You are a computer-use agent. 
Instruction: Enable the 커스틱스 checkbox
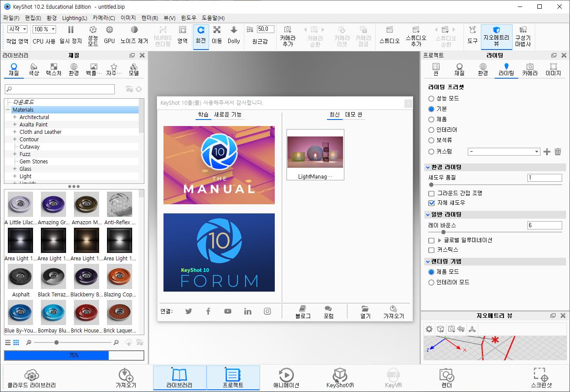pyautogui.click(x=431, y=250)
